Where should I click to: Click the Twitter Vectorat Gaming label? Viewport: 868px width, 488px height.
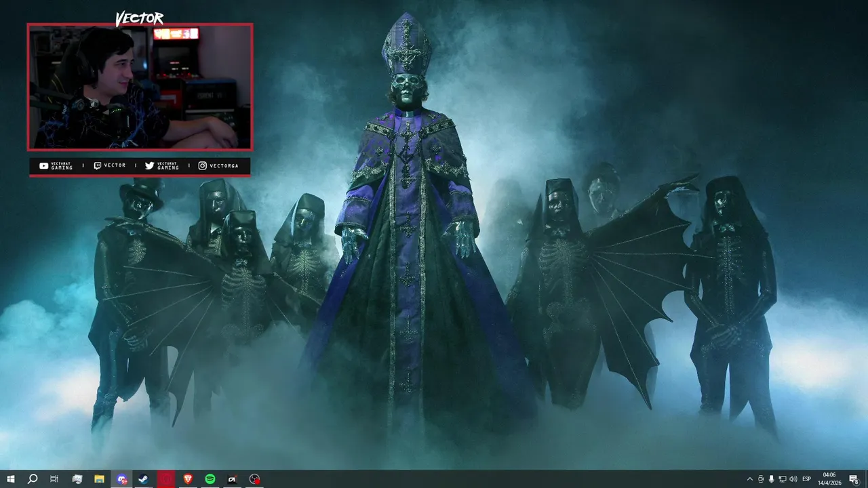(x=162, y=166)
